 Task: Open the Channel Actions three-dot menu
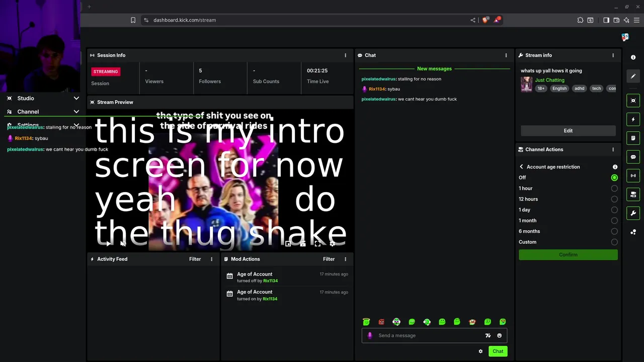613,149
